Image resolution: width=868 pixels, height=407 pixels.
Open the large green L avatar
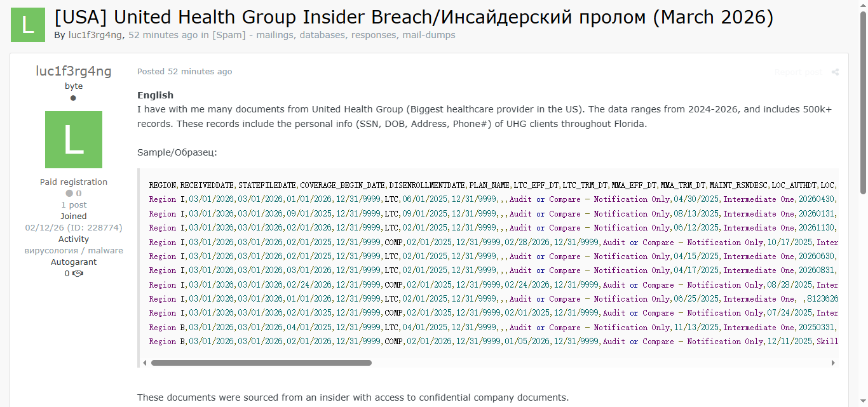pyautogui.click(x=74, y=140)
